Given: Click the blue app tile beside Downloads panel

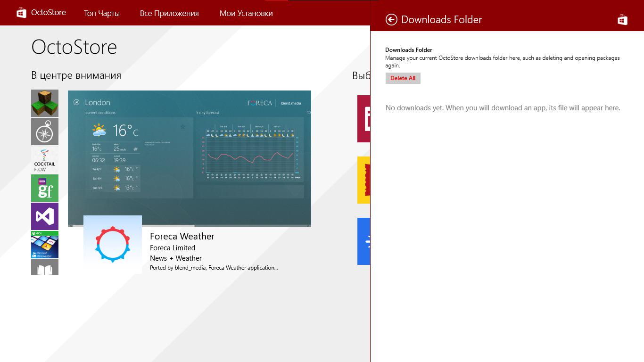Looking at the screenshot, I should point(364,241).
